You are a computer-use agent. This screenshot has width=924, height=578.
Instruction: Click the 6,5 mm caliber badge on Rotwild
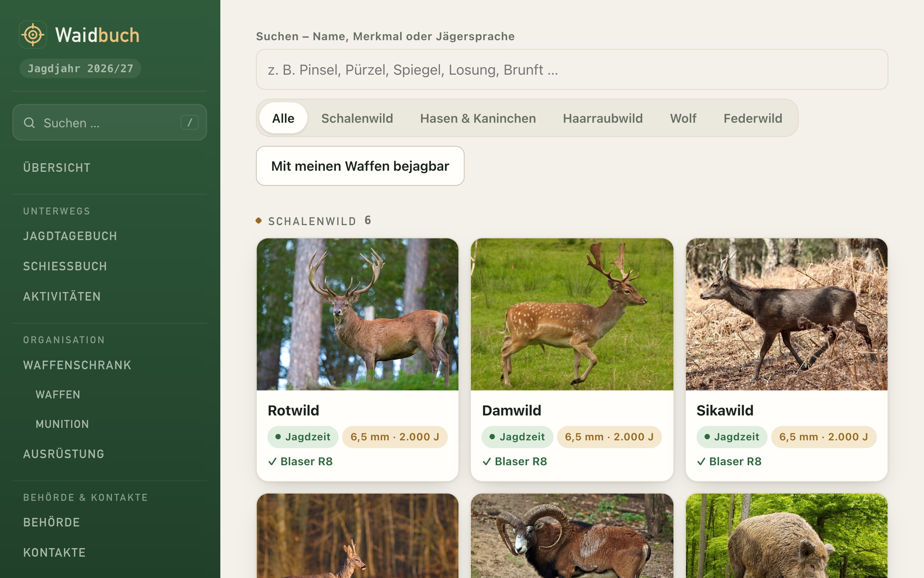pyautogui.click(x=395, y=437)
